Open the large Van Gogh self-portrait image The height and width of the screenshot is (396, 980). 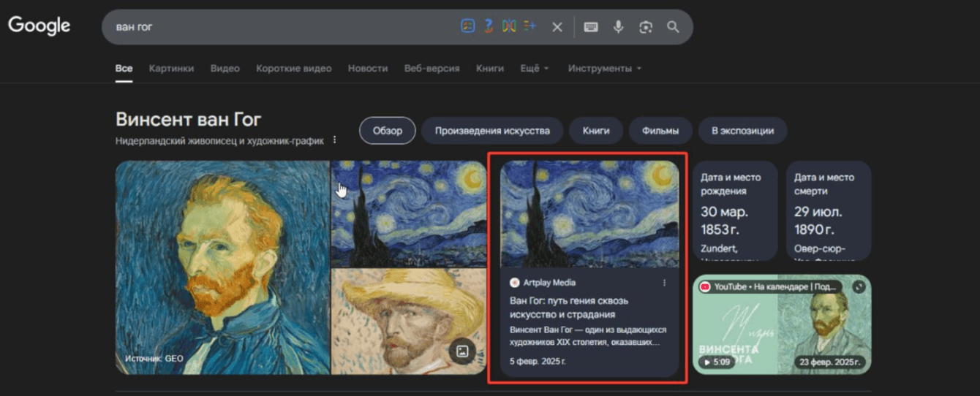point(222,267)
